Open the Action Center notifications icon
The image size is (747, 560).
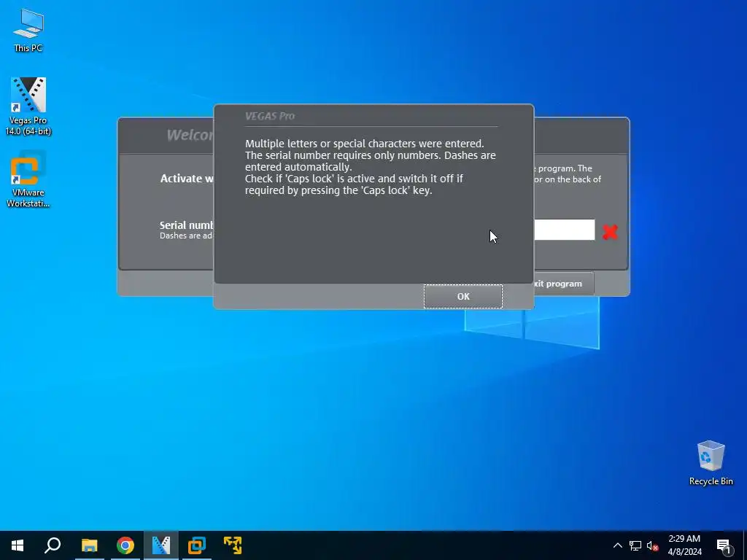[724, 545]
